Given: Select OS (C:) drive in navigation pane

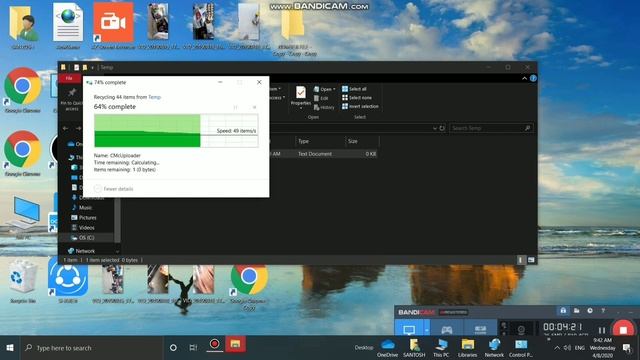Looking at the screenshot, I should (x=87, y=238).
